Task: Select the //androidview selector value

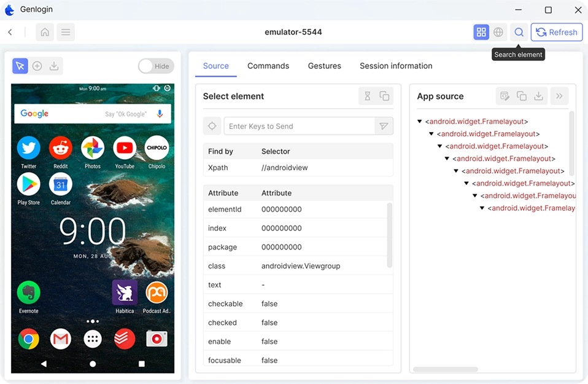Action: tap(284, 168)
